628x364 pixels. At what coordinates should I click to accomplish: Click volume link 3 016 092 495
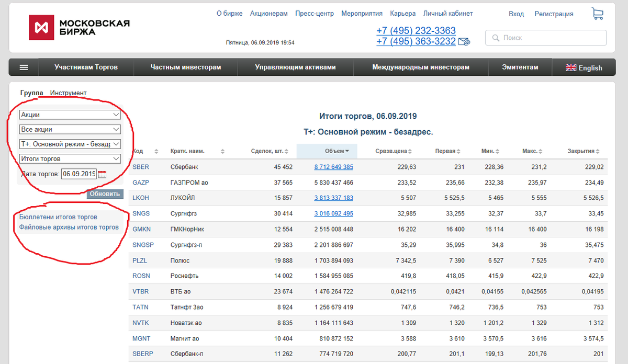pyautogui.click(x=334, y=213)
